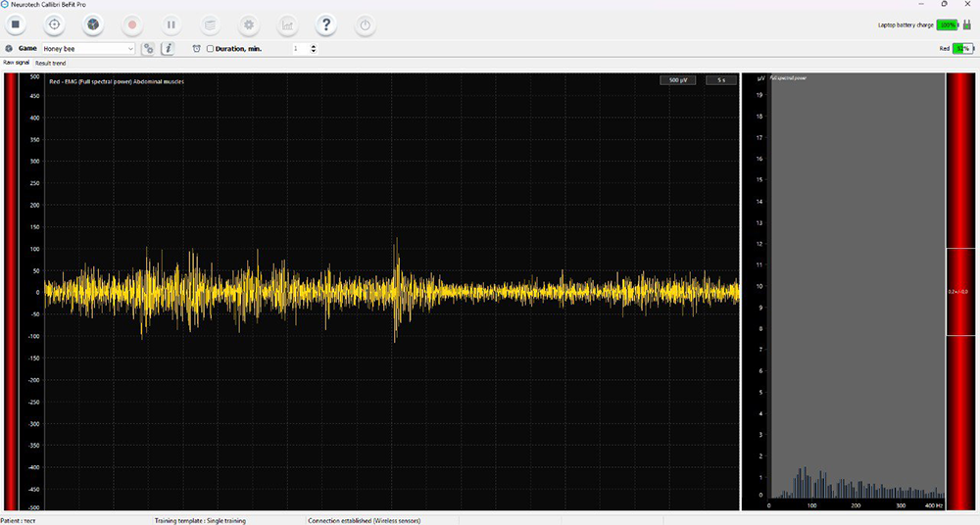Image resolution: width=980 pixels, height=525 pixels.
Task: Start recording with the red Record button
Action: 131,24
